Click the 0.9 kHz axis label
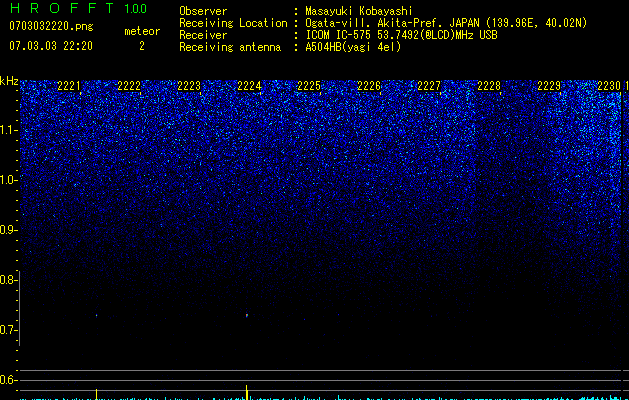 [8, 230]
